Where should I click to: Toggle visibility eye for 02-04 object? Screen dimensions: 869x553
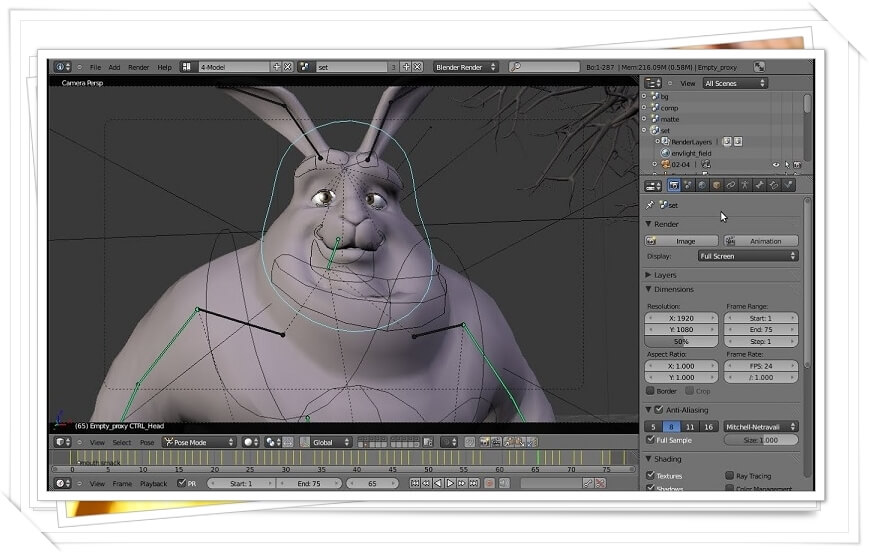[775, 165]
